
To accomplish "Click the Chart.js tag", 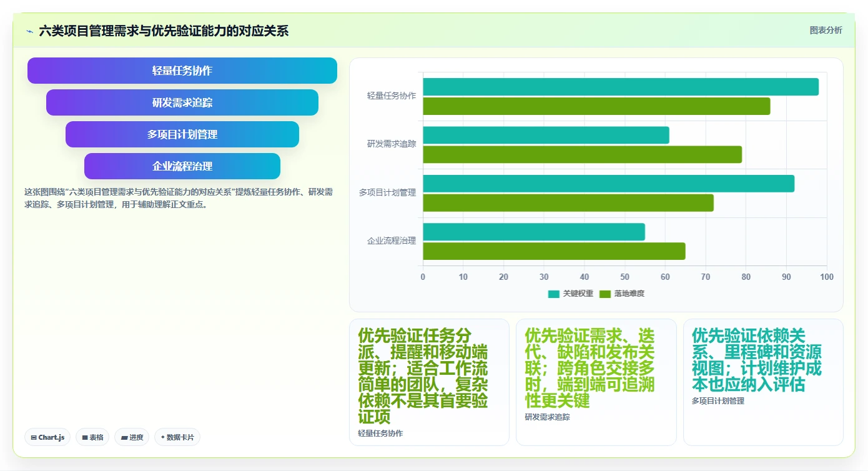I will coord(48,437).
